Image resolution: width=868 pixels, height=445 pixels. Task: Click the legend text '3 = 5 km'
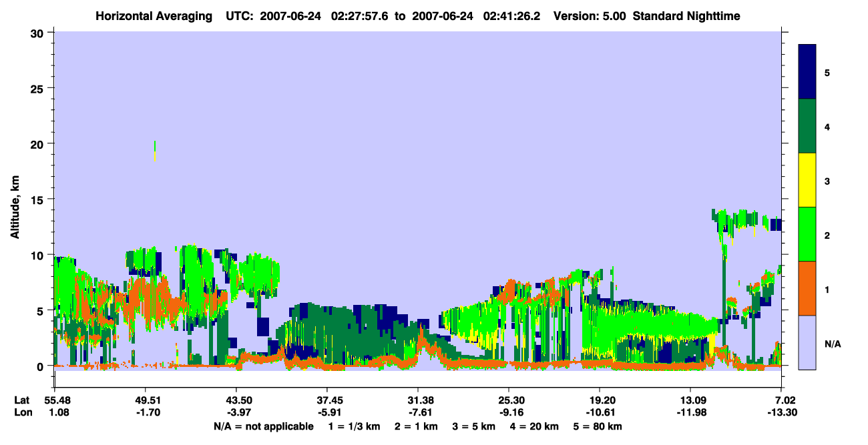tap(473, 426)
